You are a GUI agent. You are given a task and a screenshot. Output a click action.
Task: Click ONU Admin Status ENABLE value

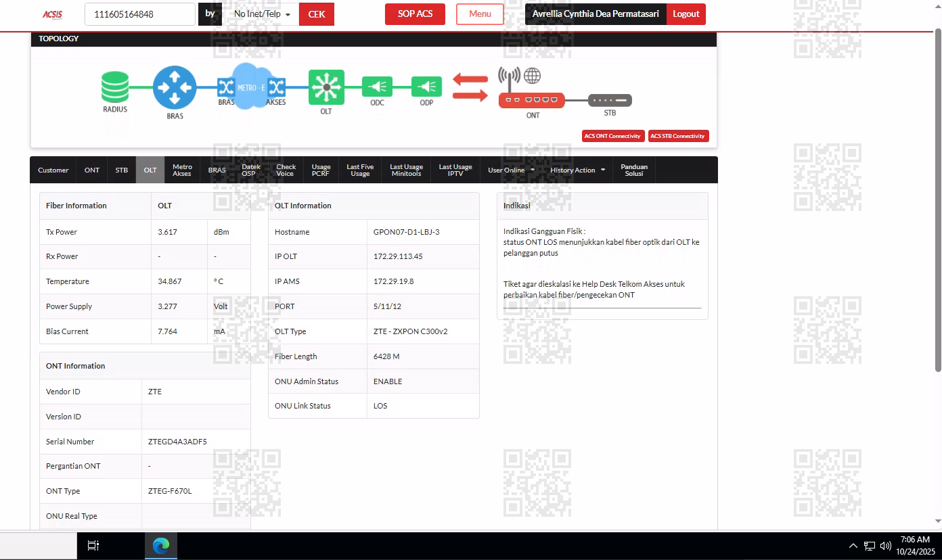pyautogui.click(x=388, y=381)
